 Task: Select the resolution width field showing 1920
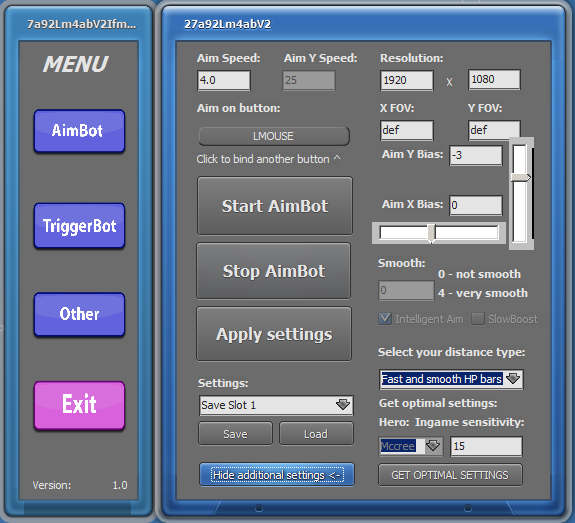point(407,80)
